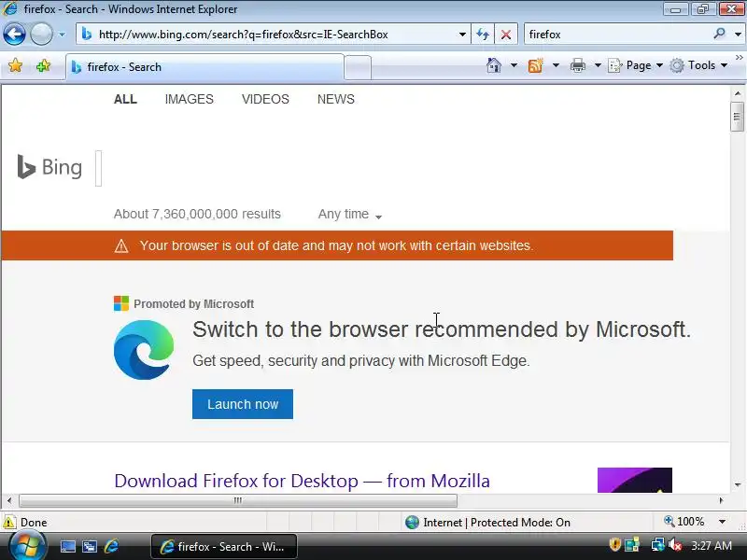Open Download Firefox for Desktop link
This screenshot has height=560, width=747.
point(302,481)
